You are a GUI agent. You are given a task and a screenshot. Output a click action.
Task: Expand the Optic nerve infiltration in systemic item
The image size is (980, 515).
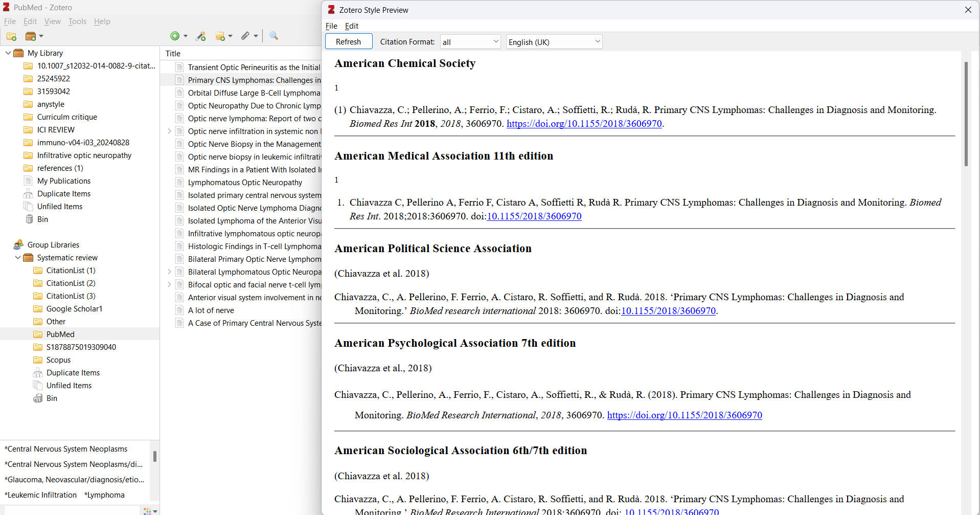click(x=169, y=131)
